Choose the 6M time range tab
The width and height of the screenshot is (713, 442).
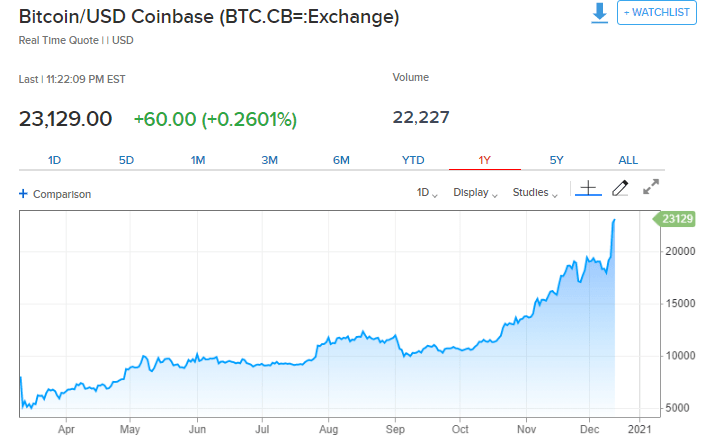[x=341, y=160]
